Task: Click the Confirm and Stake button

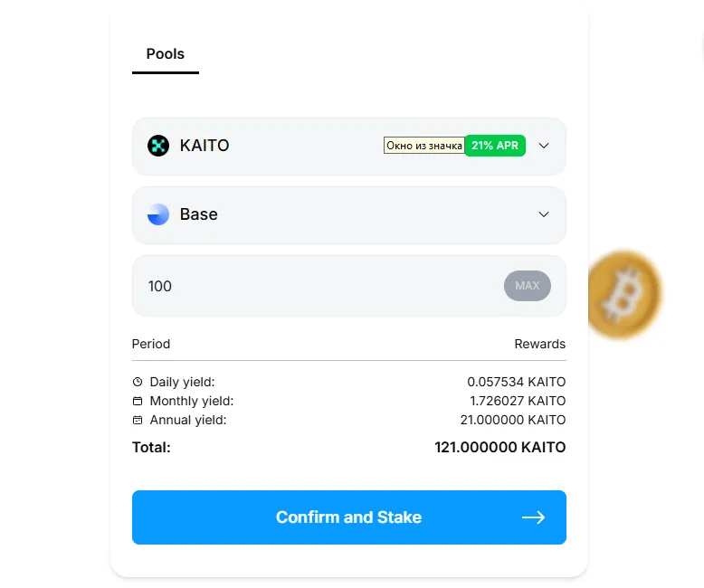Action: pos(349,517)
